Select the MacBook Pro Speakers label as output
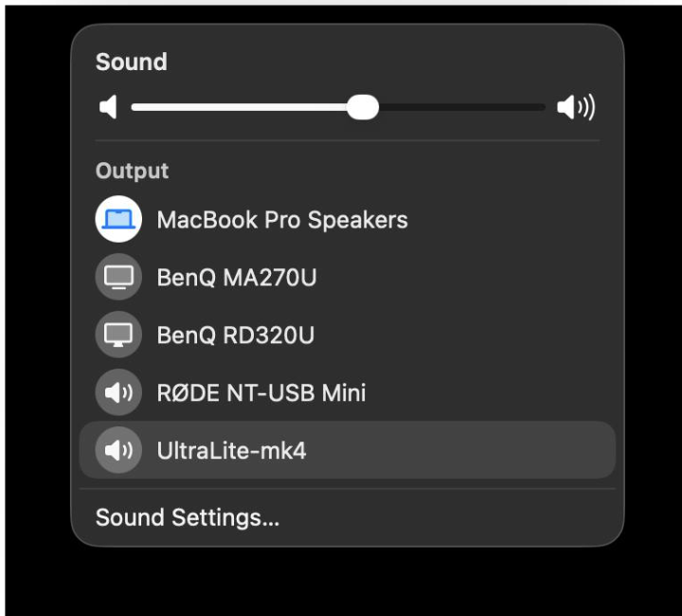682x616 pixels. pos(282,220)
